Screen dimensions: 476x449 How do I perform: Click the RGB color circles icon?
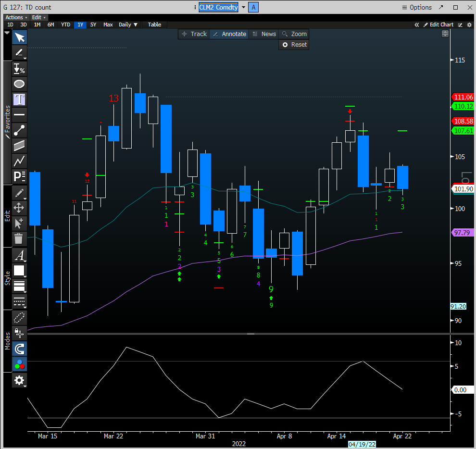point(19,364)
